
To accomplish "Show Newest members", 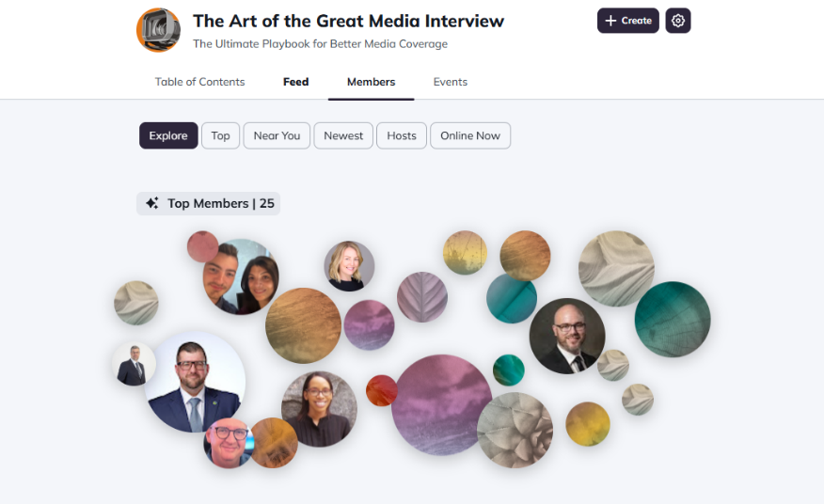I will click(x=343, y=135).
